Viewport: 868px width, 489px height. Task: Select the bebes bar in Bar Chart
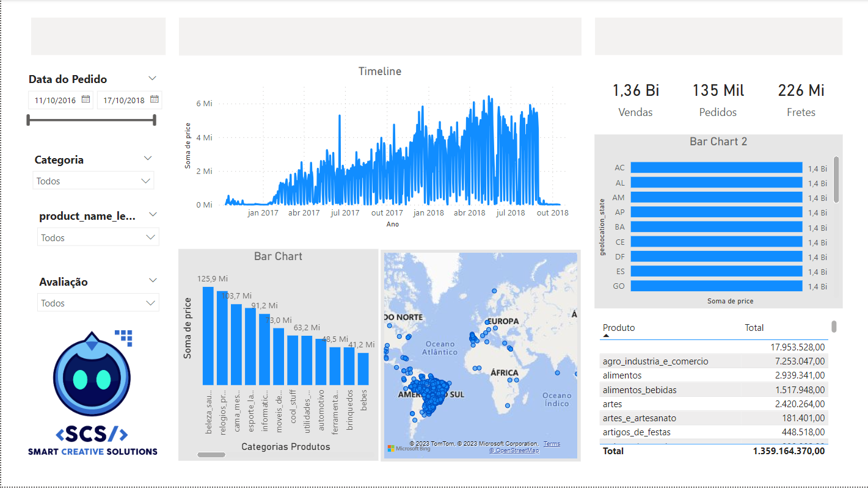click(363, 369)
